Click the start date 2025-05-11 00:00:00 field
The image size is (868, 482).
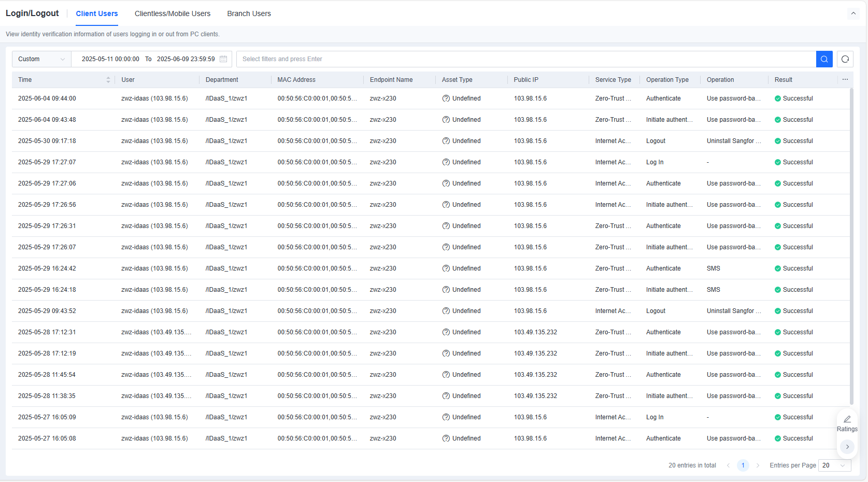(110, 59)
